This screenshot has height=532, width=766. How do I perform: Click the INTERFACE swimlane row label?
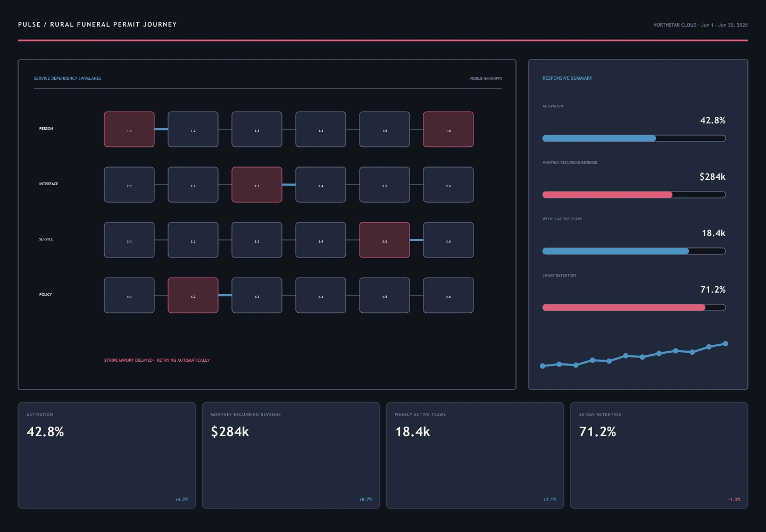[x=49, y=184]
